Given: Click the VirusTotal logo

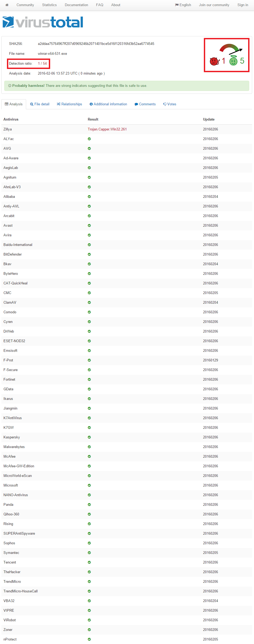Looking at the screenshot, I should click(x=43, y=22).
